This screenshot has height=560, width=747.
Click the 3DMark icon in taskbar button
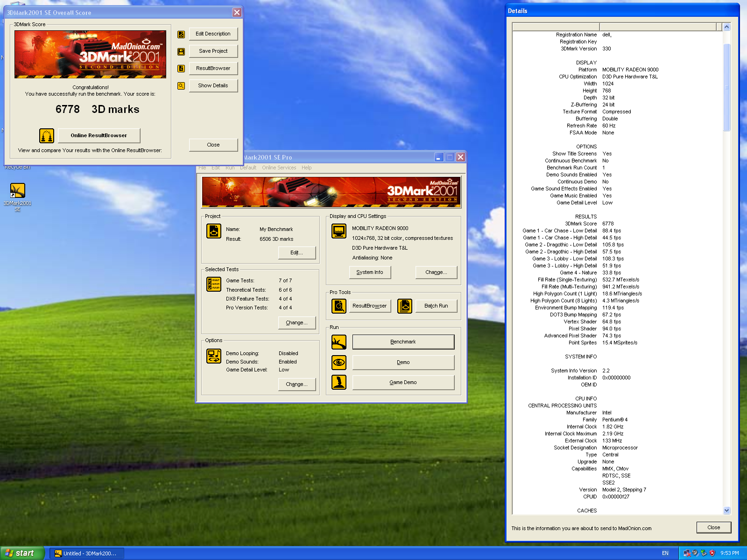[58, 553]
